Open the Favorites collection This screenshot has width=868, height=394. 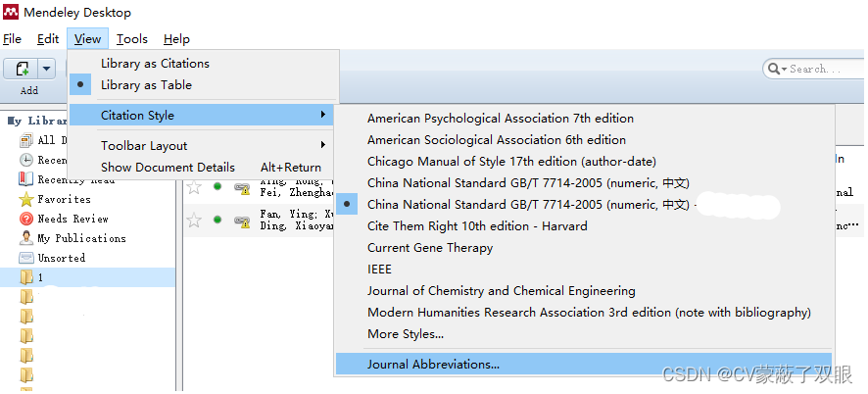tap(64, 200)
